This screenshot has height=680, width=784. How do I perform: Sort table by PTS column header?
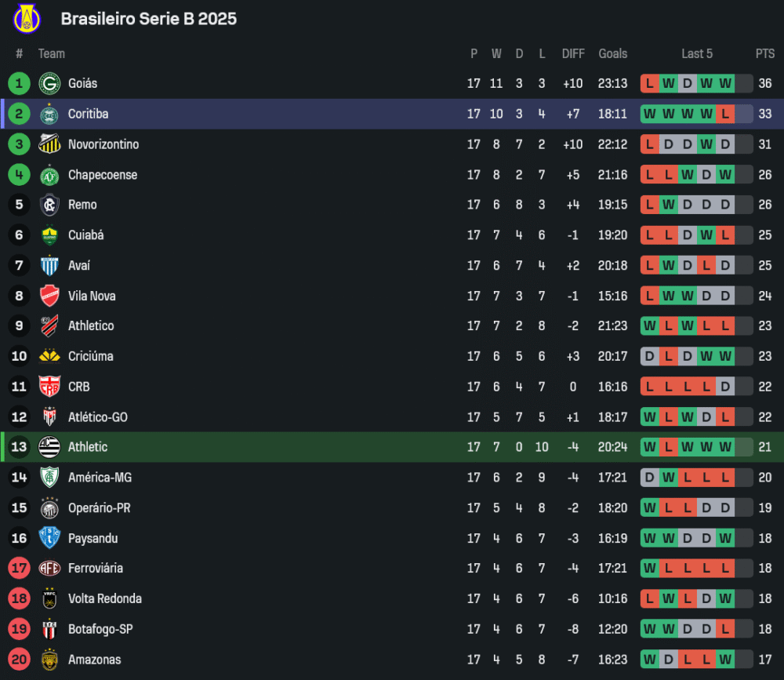(x=764, y=53)
